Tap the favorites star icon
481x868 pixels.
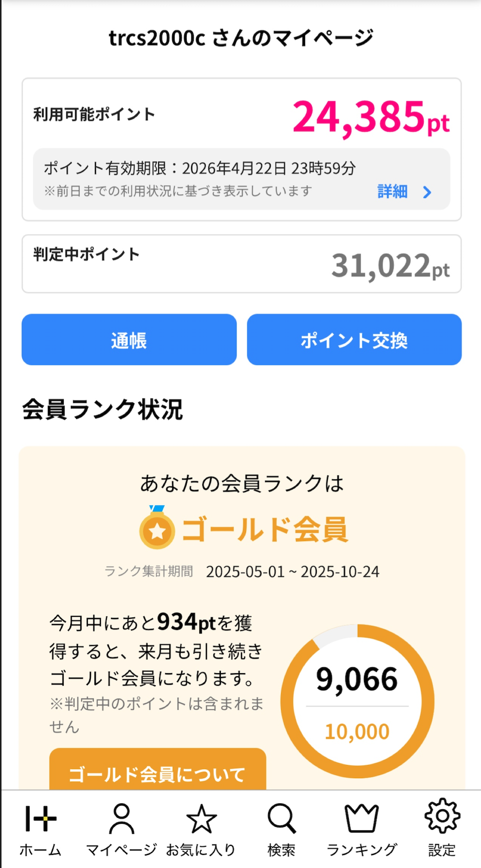(201, 819)
